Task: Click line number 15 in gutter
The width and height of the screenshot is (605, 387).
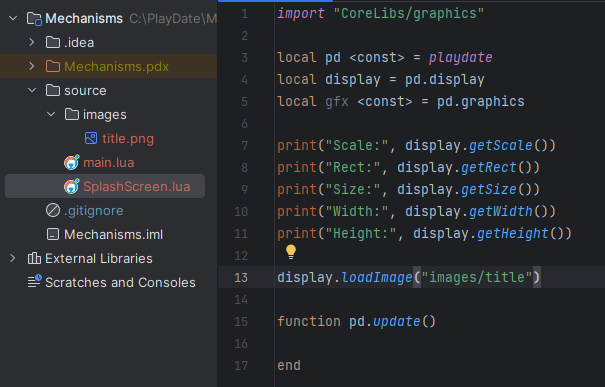Action: [241, 321]
